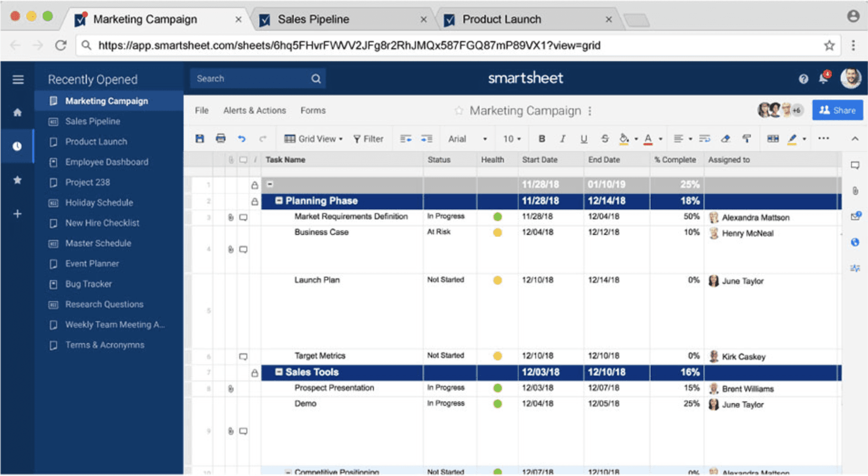Star the Marketing Campaign sheet as favorite
This screenshot has height=476, width=868.
pyautogui.click(x=459, y=111)
